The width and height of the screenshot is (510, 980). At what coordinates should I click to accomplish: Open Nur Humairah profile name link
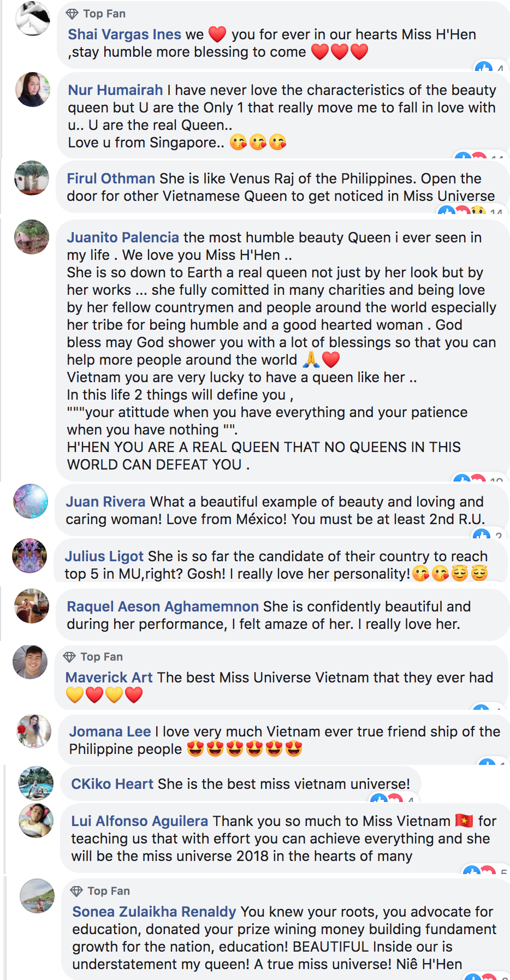[115, 90]
